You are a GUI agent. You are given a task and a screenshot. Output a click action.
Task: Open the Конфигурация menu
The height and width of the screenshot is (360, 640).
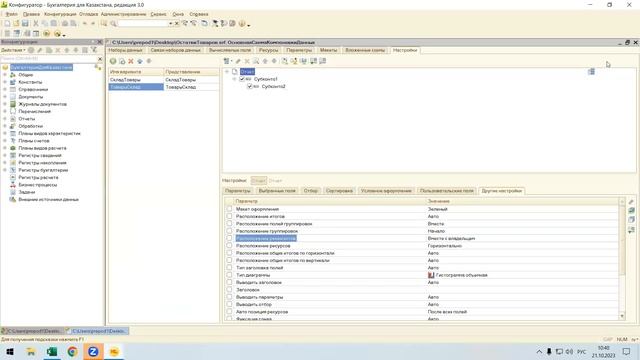click(60, 14)
